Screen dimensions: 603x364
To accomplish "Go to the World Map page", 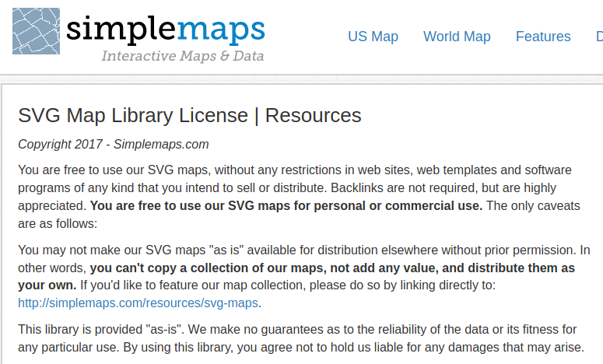I will coord(457,37).
